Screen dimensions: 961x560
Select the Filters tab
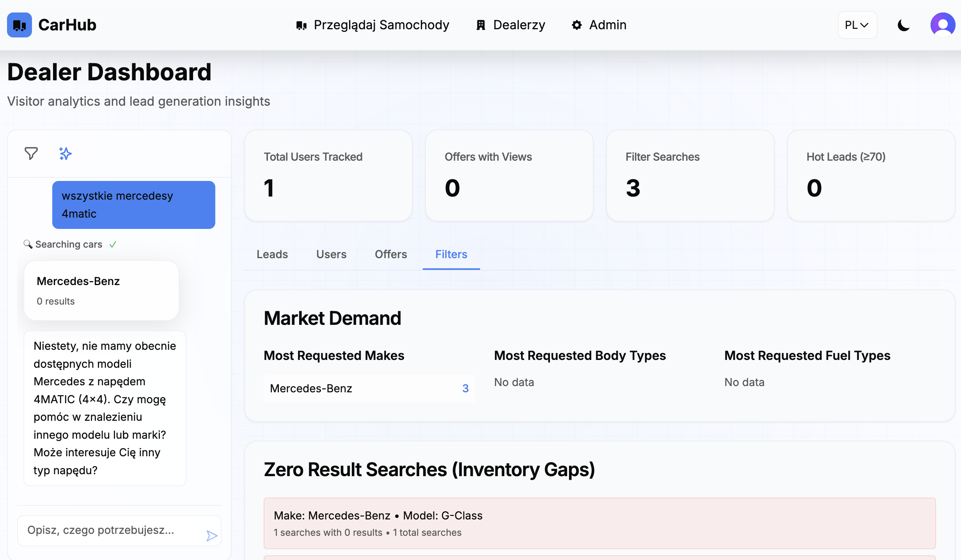451,254
